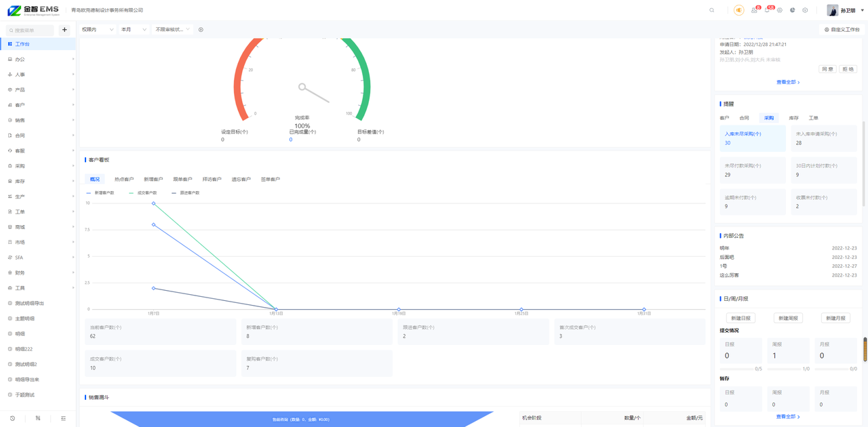Toggle 跟进客户数 legend series in chart
The image size is (868, 427).
coord(186,193)
